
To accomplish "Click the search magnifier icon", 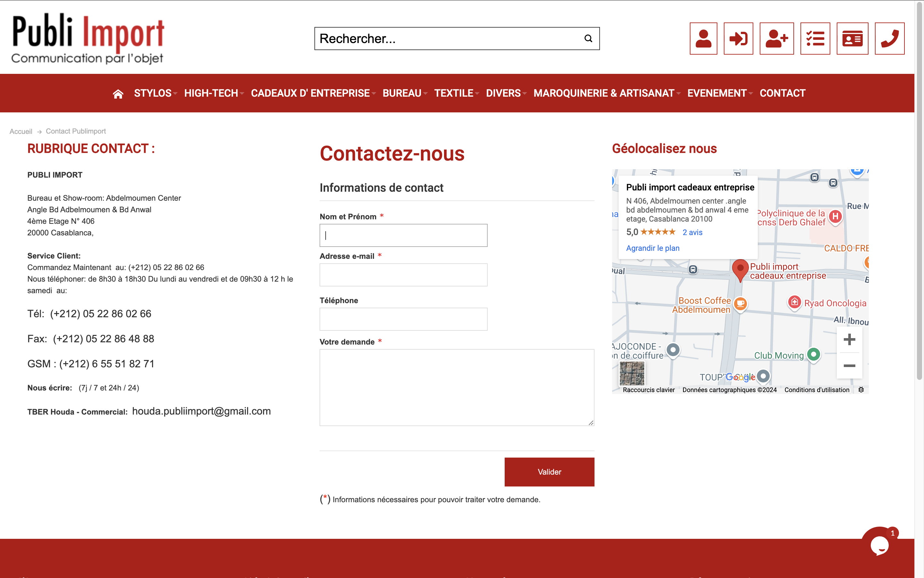I will click(588, 39).
